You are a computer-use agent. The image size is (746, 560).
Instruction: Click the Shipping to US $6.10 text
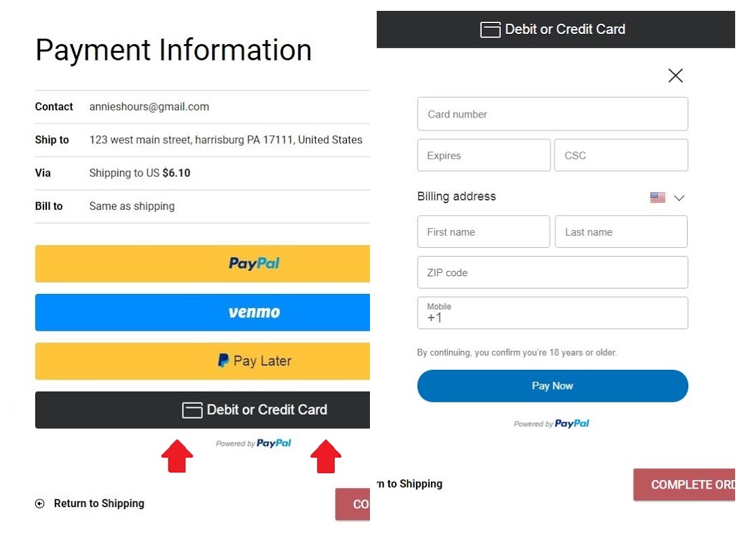pyautogui.click(x=140, y=172)
